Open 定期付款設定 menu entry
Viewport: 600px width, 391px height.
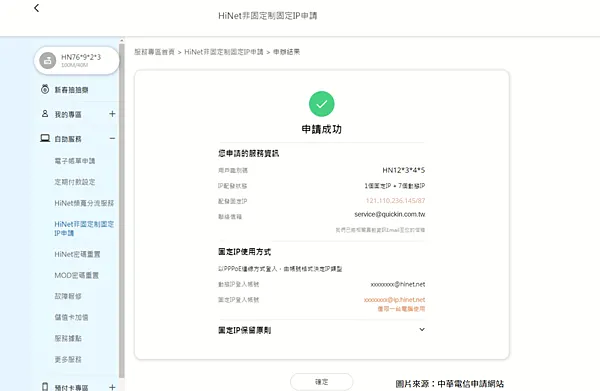[75, 182]
